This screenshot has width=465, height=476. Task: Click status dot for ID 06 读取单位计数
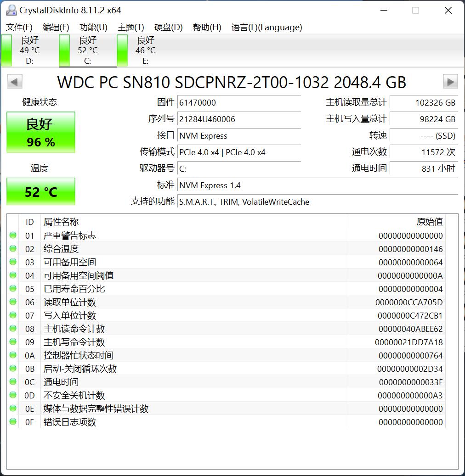(x=13, y=302)
